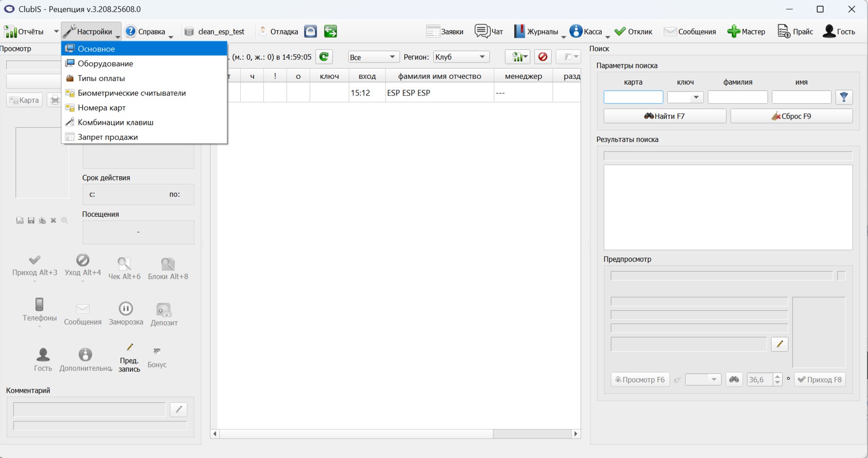Open the Отчёты reports toolbar button
Viewport: 868px width, 458px height.
tap(24, 32)
